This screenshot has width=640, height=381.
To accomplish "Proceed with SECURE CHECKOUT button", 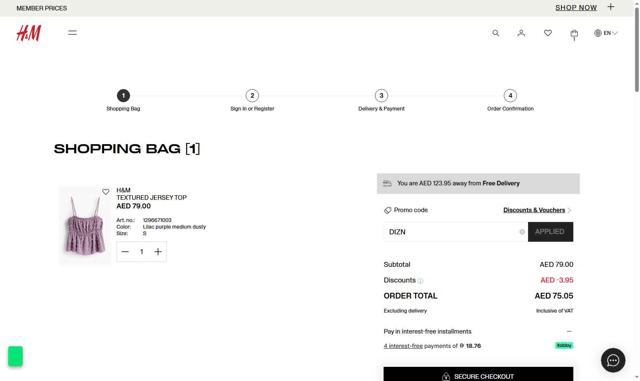I will pyautogui.click(x=478, y=374).
